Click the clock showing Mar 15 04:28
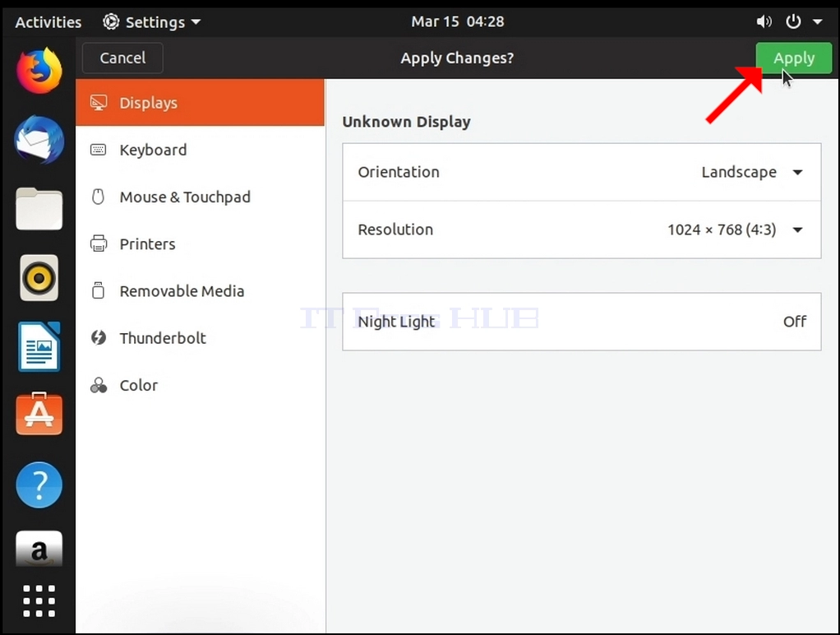Viewport: 840px width, 635px height. pyautogui.click(x=458, y=21)
